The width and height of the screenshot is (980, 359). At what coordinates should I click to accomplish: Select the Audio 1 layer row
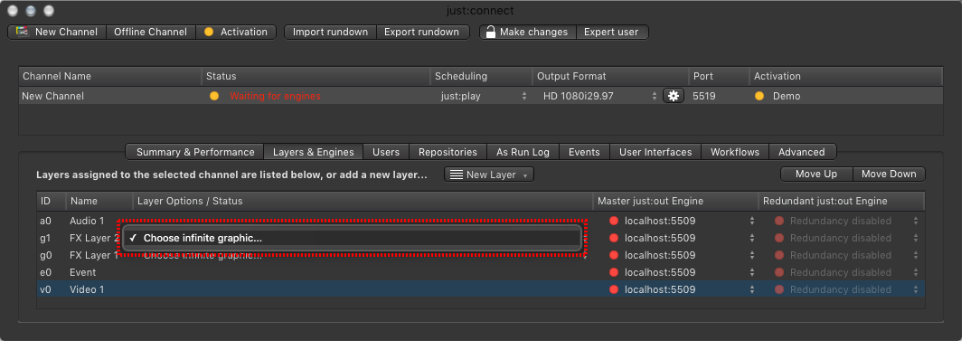pos(481,221)
